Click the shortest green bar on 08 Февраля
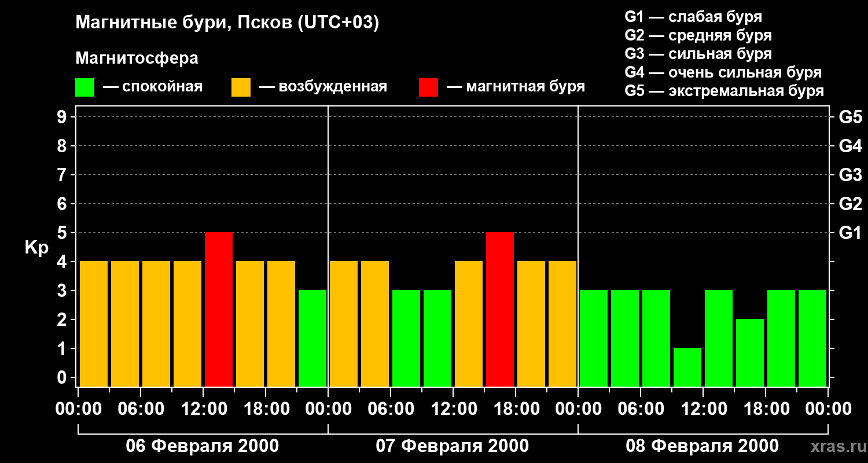Viewport: 868px width, 463px height. 687,367
